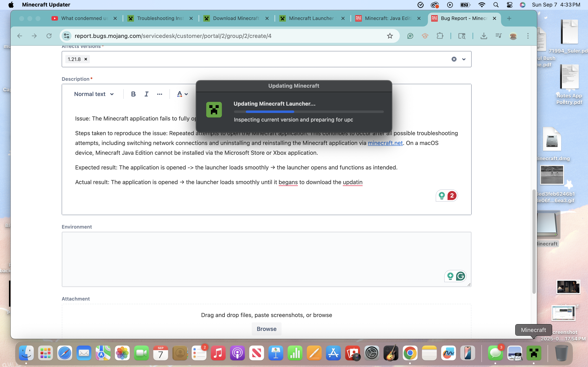Open the Normal text style dropdown

[94, 94]
